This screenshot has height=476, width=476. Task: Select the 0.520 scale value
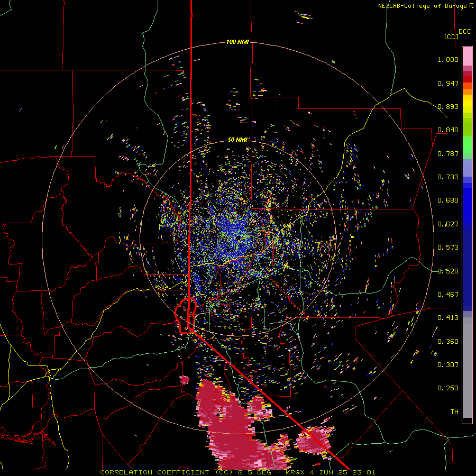tap(448, 271)
